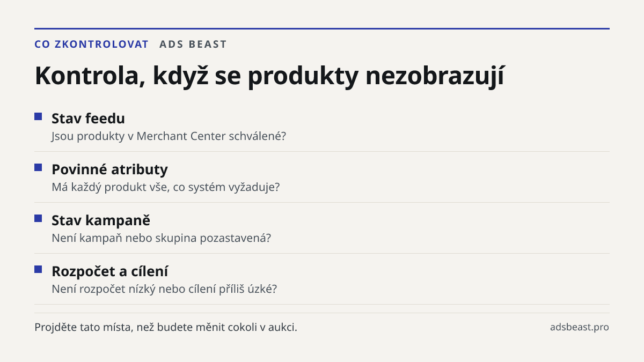644x362 pixels.
Task: Open the adsbeast.pro link in the footer
Action: pos(580,327)
